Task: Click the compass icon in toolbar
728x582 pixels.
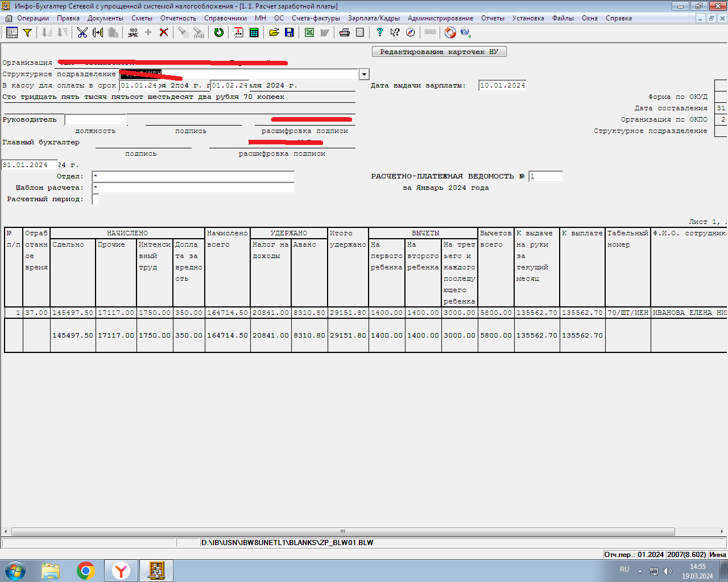Action: [x=411, y=32]
